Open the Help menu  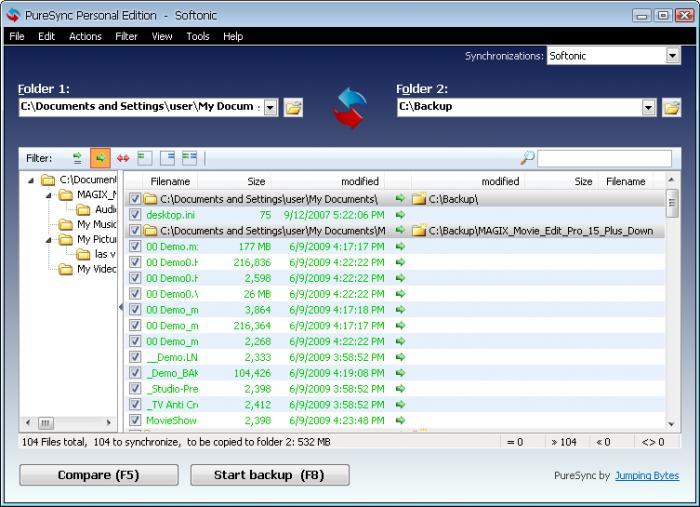[x=233, y=36]
